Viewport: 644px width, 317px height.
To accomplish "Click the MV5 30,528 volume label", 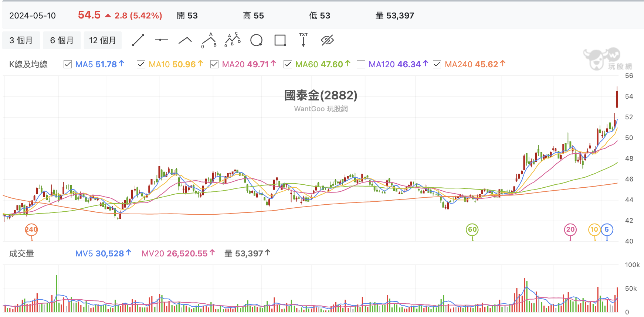I will pos(104,253).
